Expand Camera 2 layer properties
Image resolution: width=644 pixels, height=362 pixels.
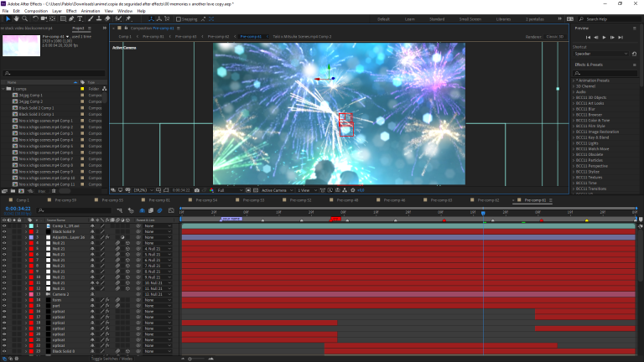(26, 294)
